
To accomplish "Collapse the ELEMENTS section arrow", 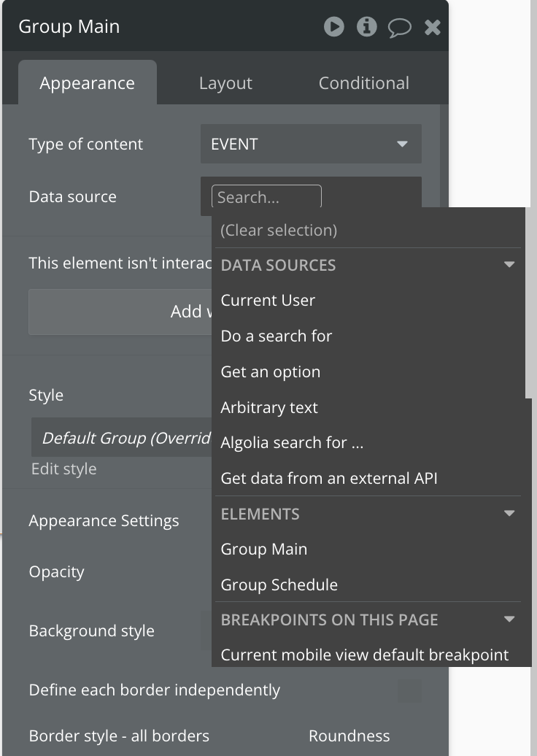I will point(509,514).
